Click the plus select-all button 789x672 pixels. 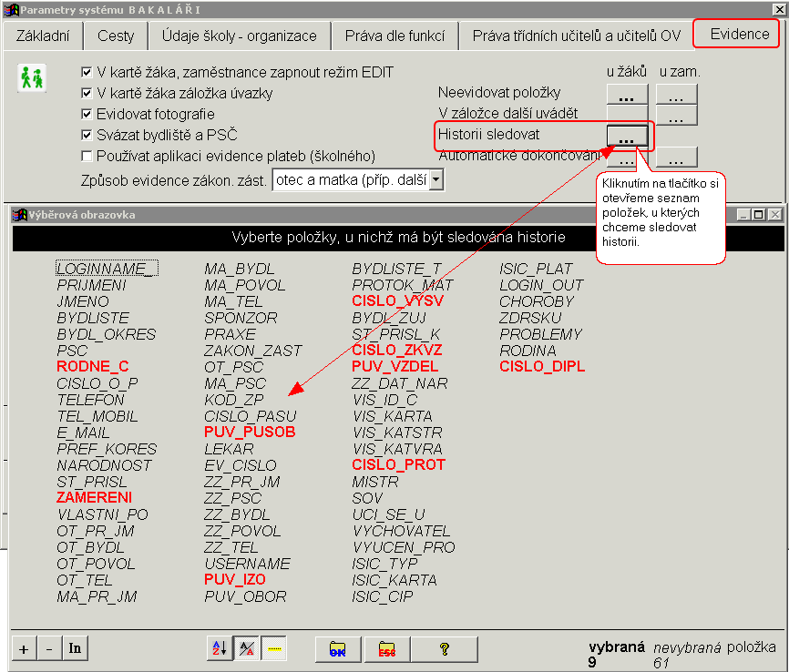pyautogui.click(x=24, y=649)
